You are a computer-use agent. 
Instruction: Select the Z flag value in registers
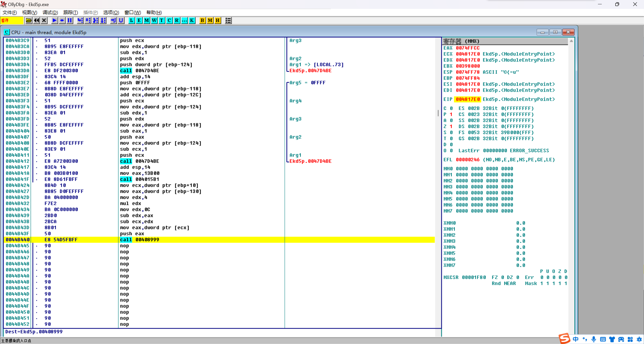[x=451, y=126]
